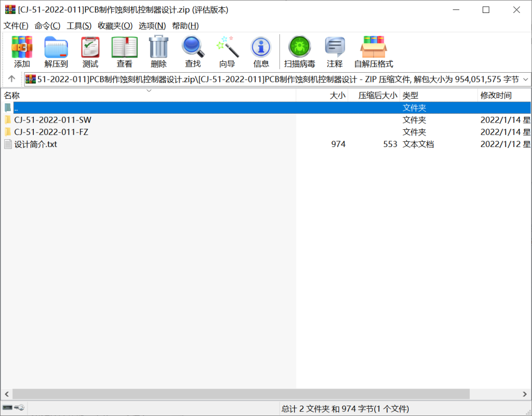Image resolution: width=532 pixels, height=416 pixels.
Task: Select the 设计简介.txt file
Action: tap(34, 144)
